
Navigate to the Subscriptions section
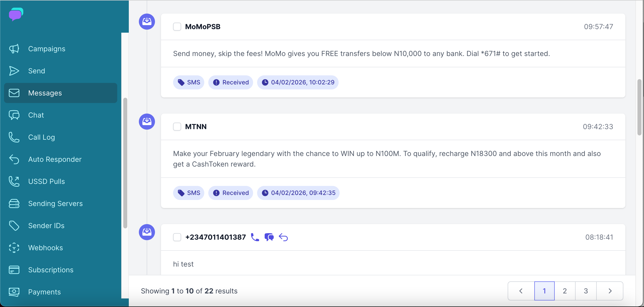click(x=51, y=270)
